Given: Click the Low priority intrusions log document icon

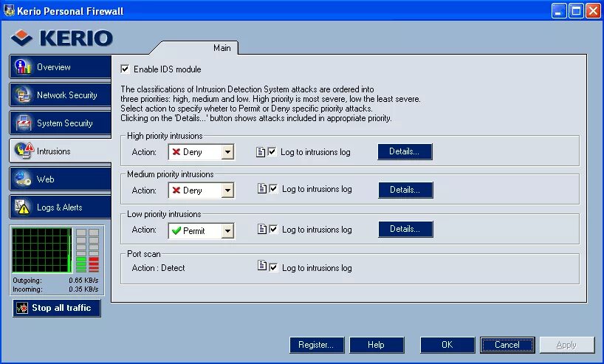Looking at the screenshot, I should coord(262,229).
